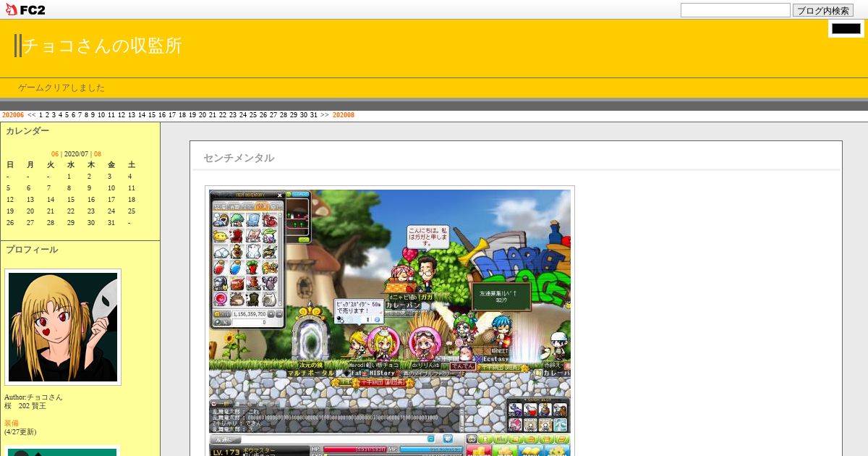Focus the blog search input field
The image size is (868, 456).
point(735,10)
